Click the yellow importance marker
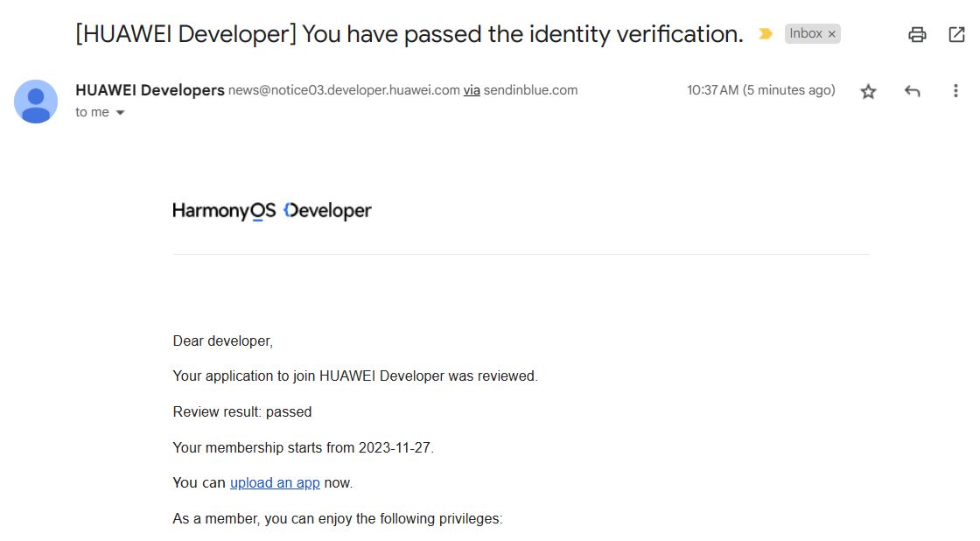 click(x=766, y=34)
